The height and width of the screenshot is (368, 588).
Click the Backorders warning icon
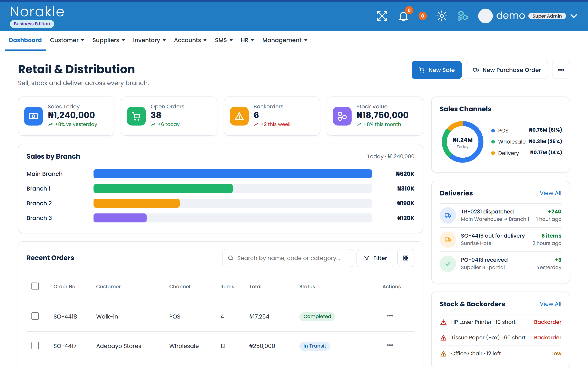[x=239, y=116]
